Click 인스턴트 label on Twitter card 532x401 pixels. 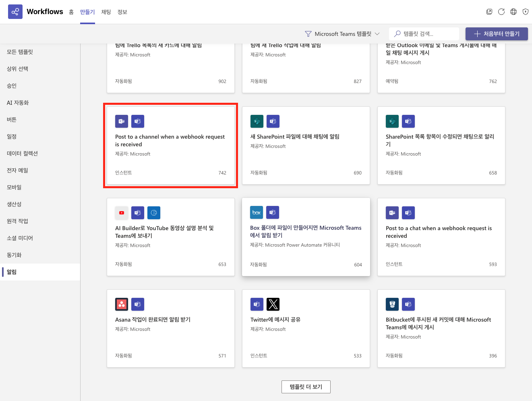tap(259, 356)
